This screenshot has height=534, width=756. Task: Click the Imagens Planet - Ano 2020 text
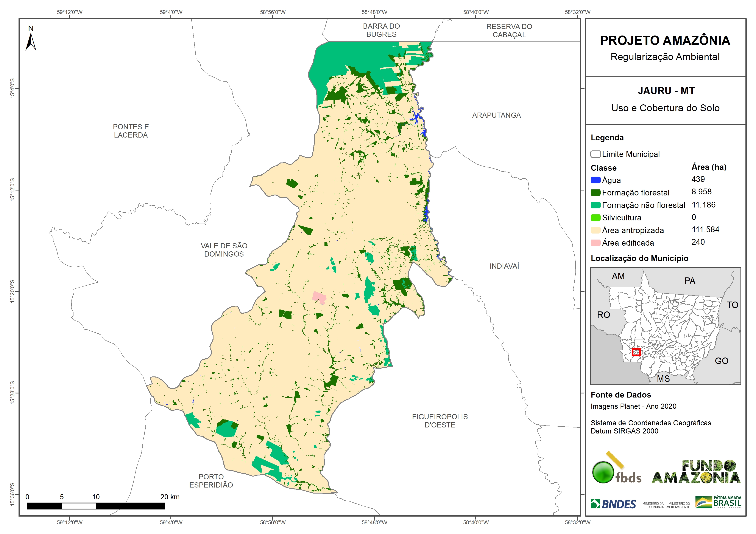(633, 406)
